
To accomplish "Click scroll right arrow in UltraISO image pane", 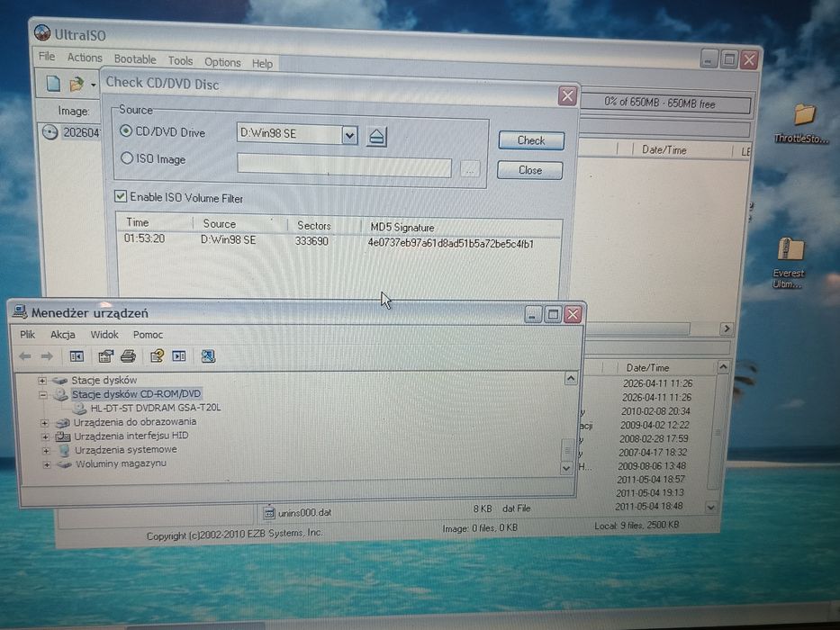I will [727, 328].
